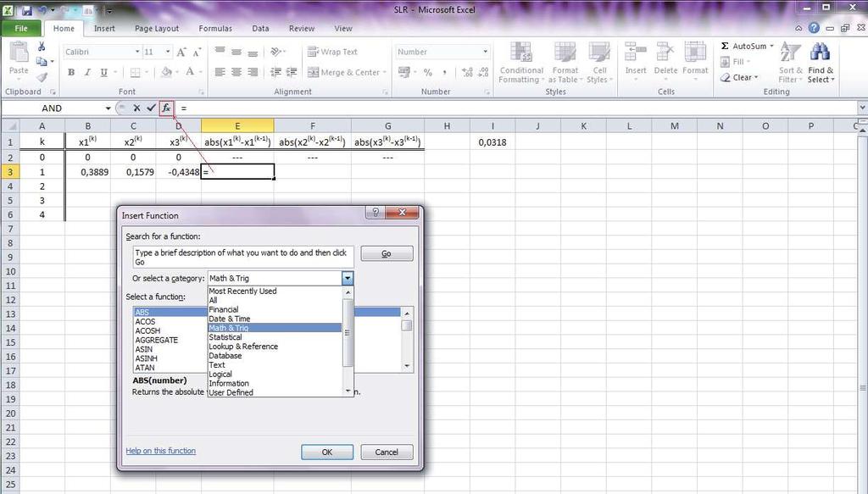Click the Save icon in Quick Access

click(x=26, y=10)
